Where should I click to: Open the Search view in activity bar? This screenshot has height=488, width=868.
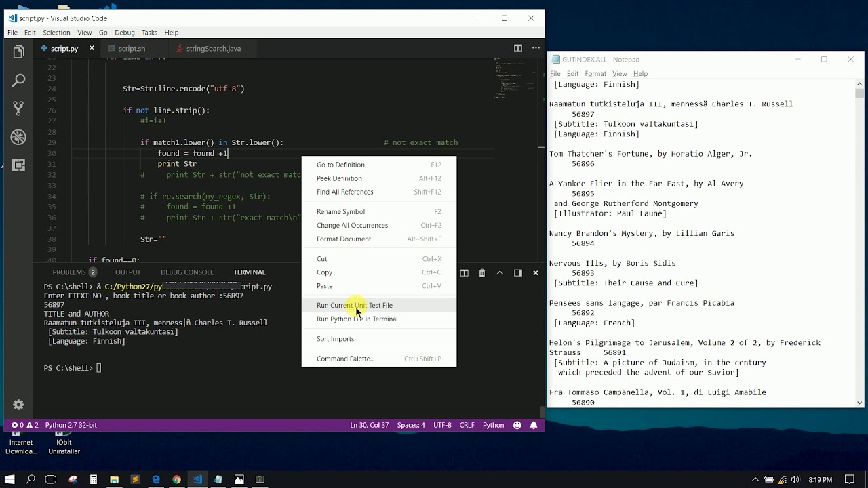tap(19, 80)
